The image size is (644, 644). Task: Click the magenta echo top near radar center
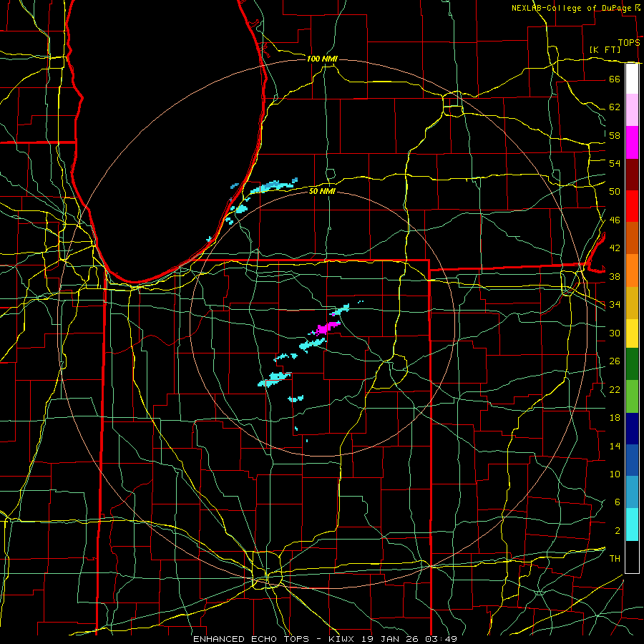pyautogui.click(x=326, y=328)
